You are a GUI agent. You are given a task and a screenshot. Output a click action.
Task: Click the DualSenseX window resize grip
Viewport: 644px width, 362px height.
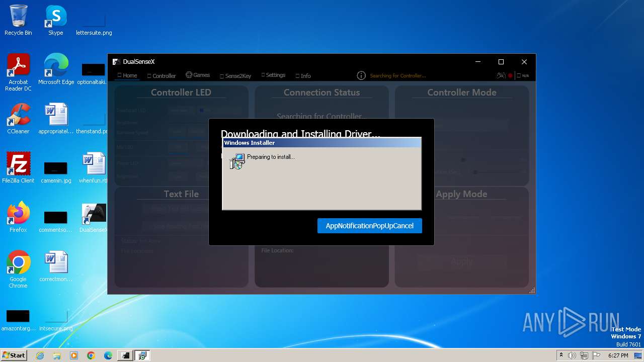coord(532,291)
